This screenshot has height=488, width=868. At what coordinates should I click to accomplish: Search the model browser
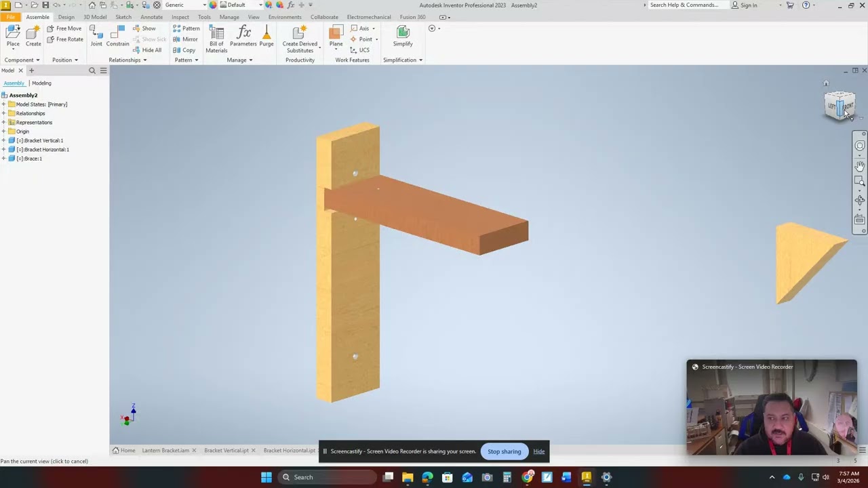tap(92, 70)
